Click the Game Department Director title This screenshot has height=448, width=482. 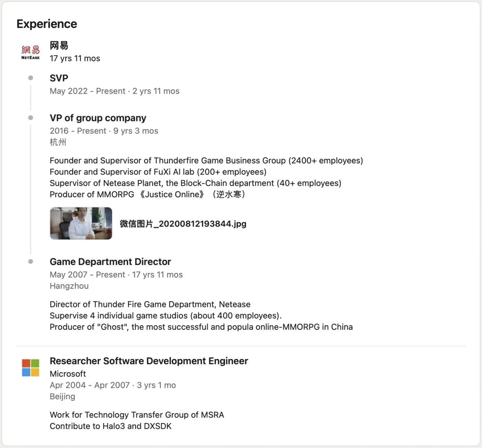(x=110, y=261)
